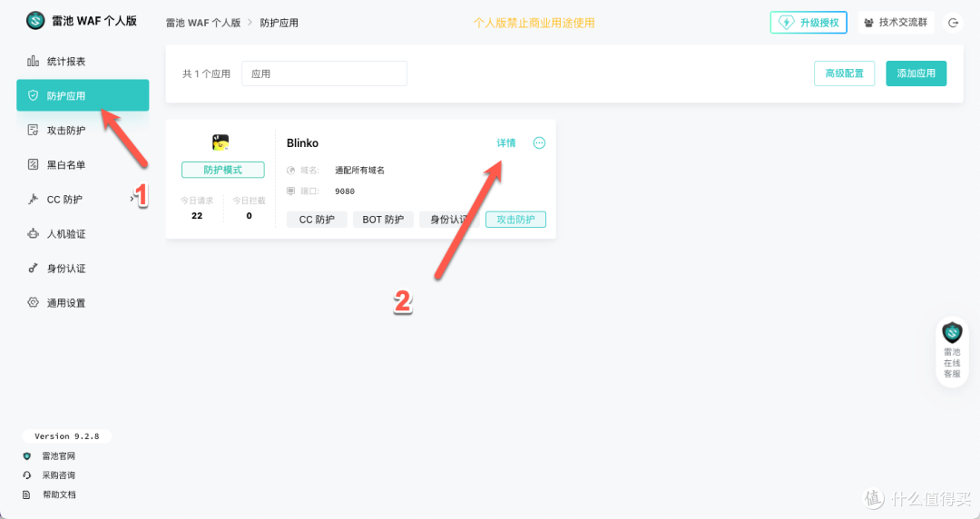This screenshot has width=980, height=519.
Task: Click the 适配所有域名 domain text
Action: pos(360,170)
